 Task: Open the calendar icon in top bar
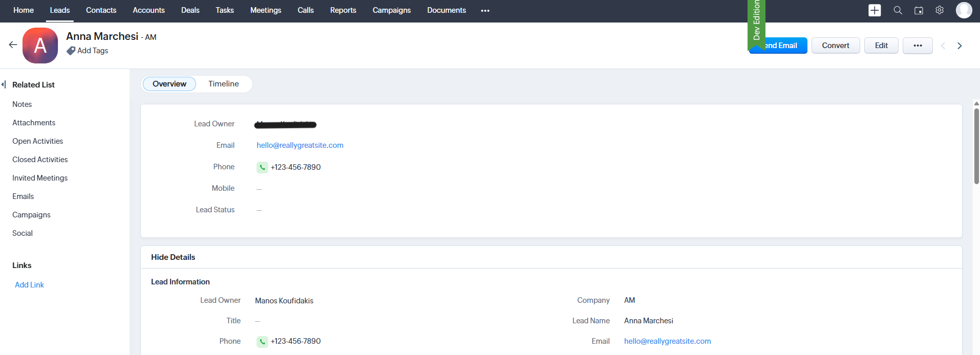click(919, 10)
